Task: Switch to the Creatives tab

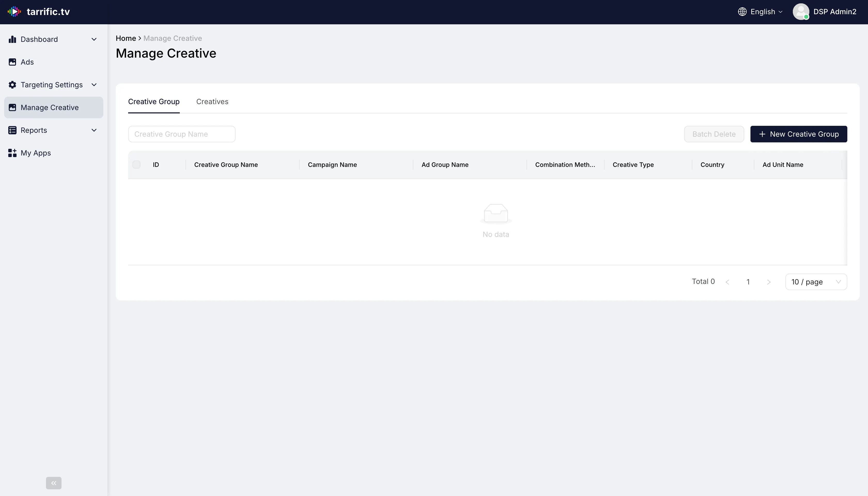Action: (212, 102)
